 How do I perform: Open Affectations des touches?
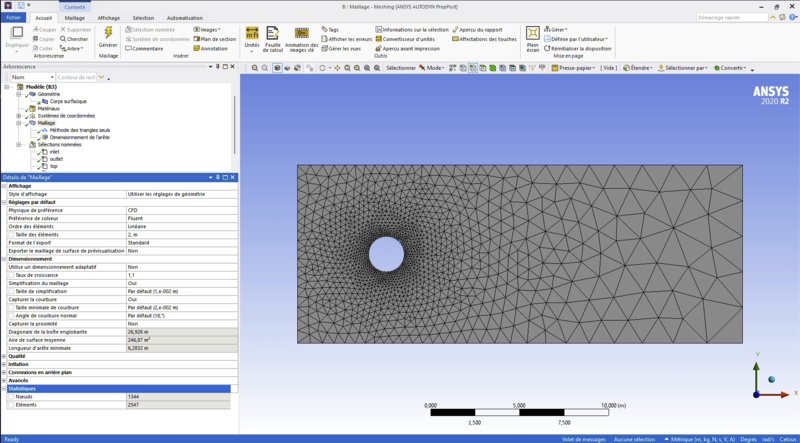[x=484, y=39]
